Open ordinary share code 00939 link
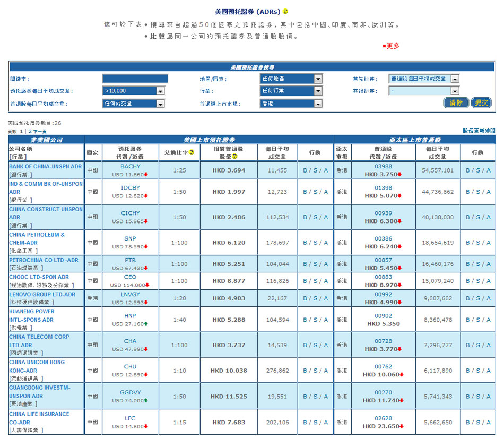 coord(383,213)
